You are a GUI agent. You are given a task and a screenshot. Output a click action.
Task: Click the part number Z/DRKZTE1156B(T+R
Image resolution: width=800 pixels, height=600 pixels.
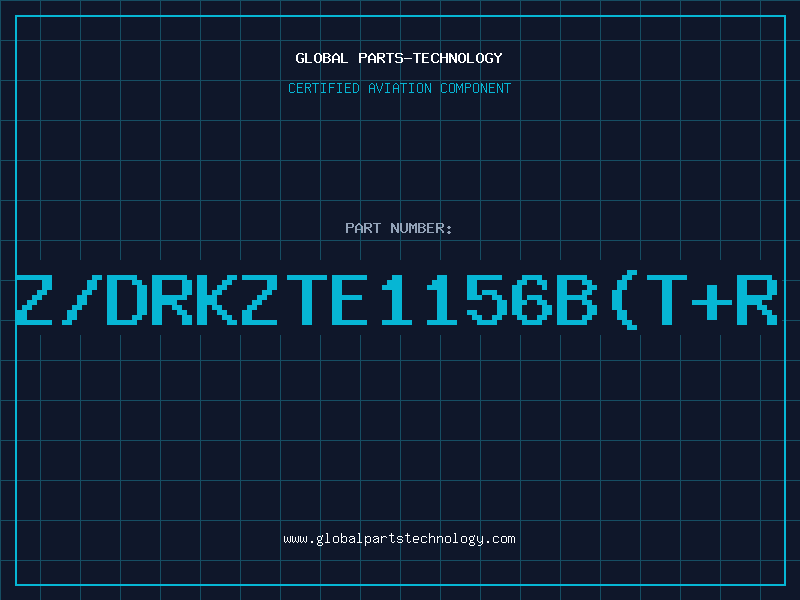click(397, 300)
